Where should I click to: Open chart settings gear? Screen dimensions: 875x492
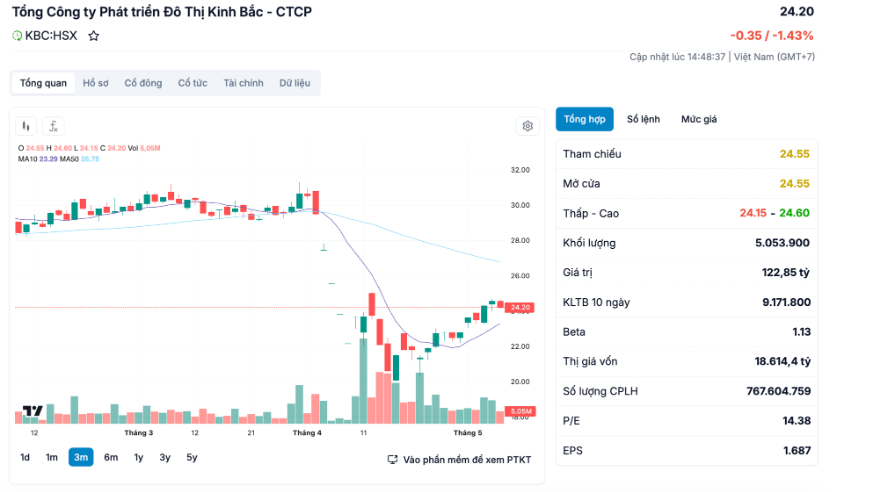(x=527, y=126)
